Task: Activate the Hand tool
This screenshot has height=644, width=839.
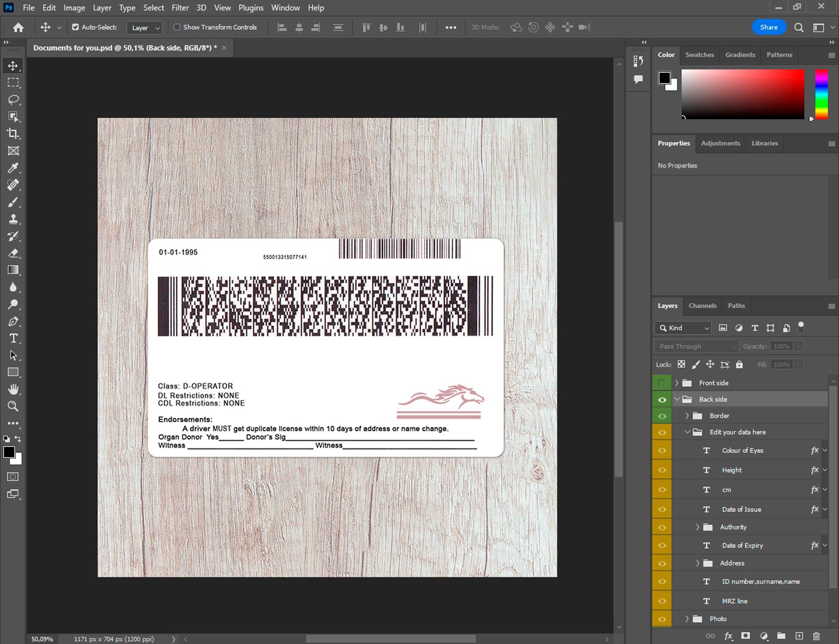Action: [13, 389]
